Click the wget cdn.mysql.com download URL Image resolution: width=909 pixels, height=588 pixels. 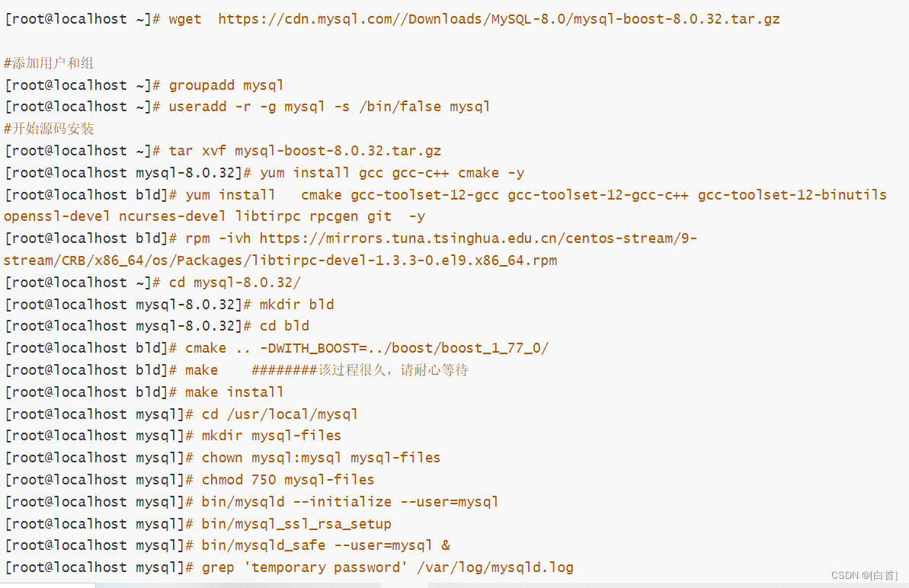498,19
